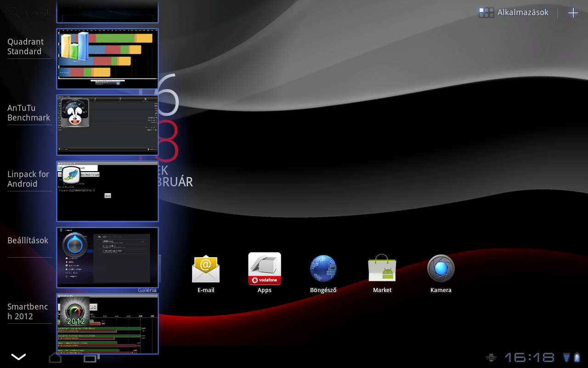The width and height of the screenshot is (588, 368).
Task: Open the Market shopping bag icon
Action: [382, 268]
